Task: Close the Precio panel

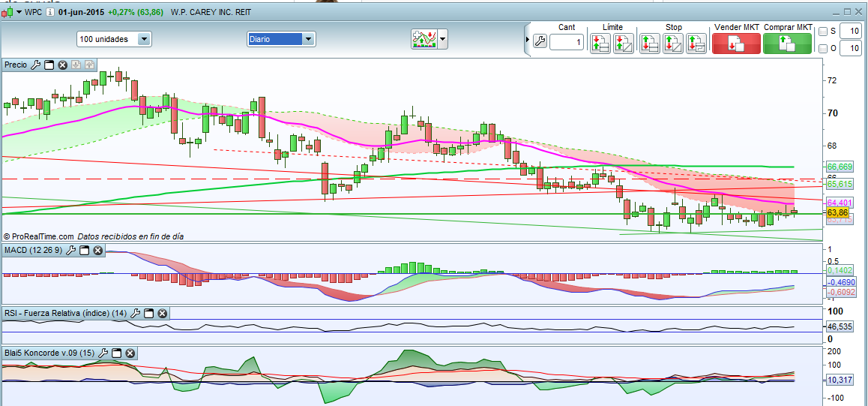Action: [x=62, y=65]
